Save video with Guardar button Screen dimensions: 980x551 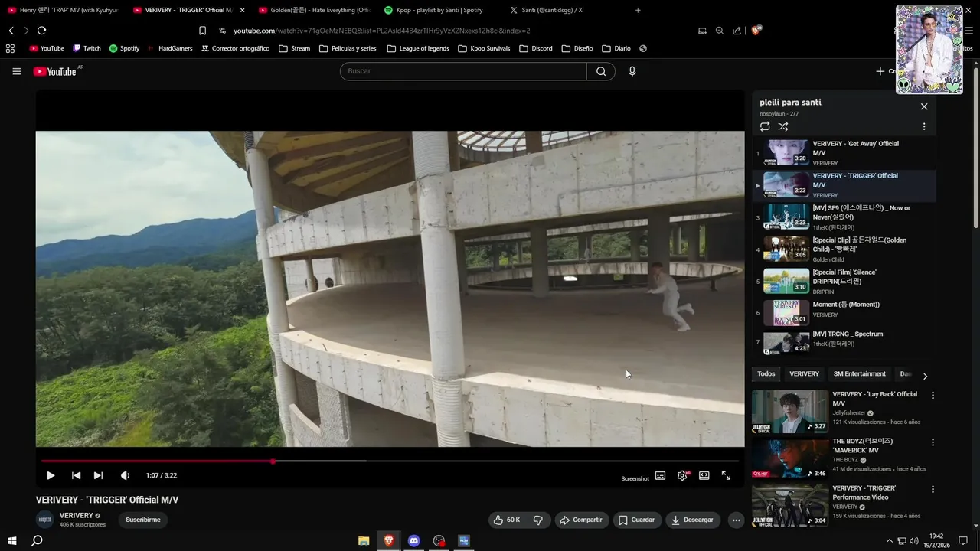coord(637,520)
